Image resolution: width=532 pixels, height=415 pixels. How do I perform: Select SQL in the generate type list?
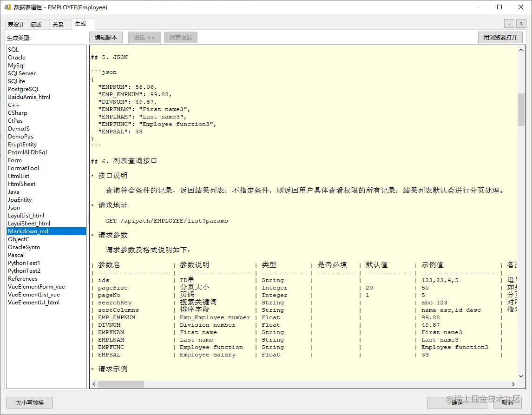46,50
